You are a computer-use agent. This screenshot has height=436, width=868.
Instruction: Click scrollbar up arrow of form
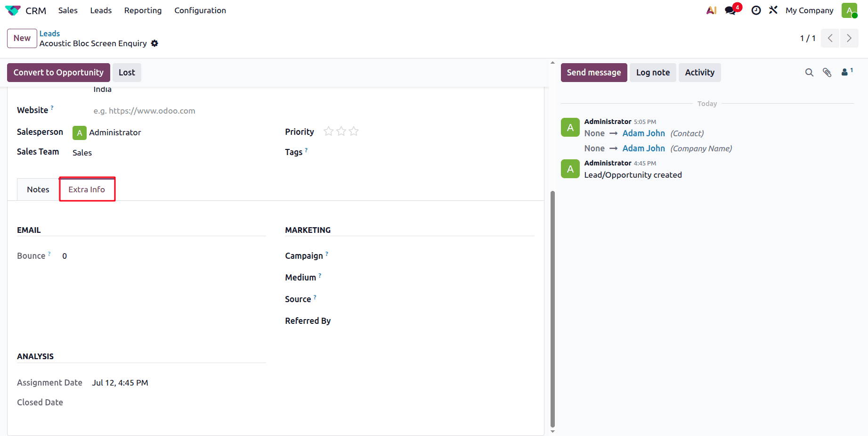tap(552, 62)
